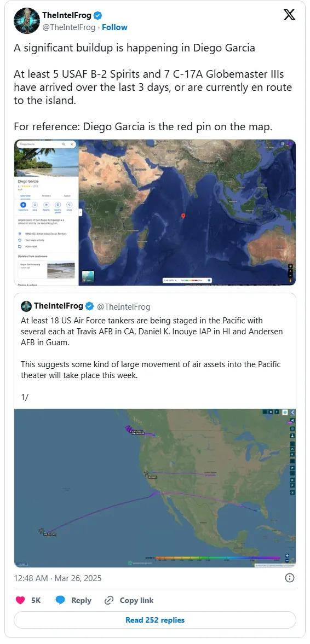
Task: Click the Copy link button
Action: click(129, 600)
